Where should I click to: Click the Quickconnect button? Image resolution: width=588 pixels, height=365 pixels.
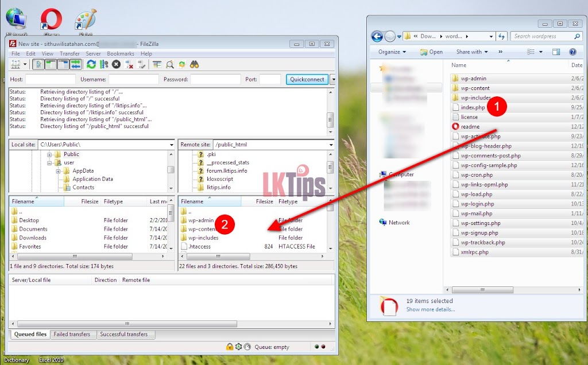click(307, 79)
